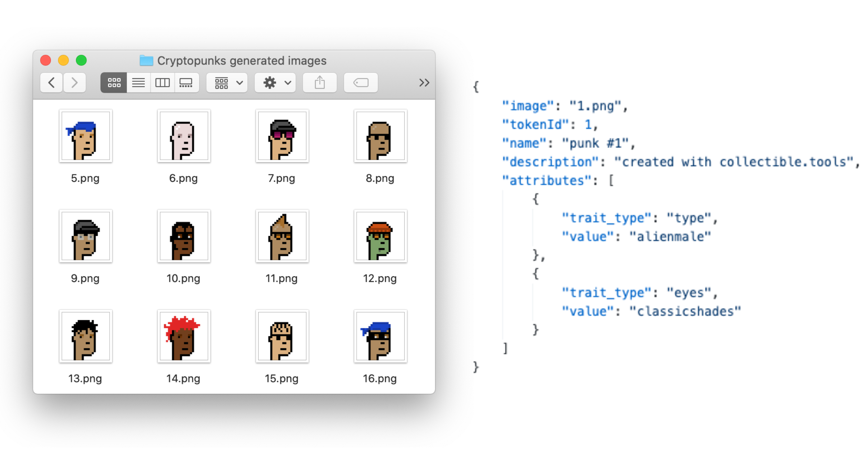Click the yellow minimize window button

pyautogui.click(x=63, y=60)
